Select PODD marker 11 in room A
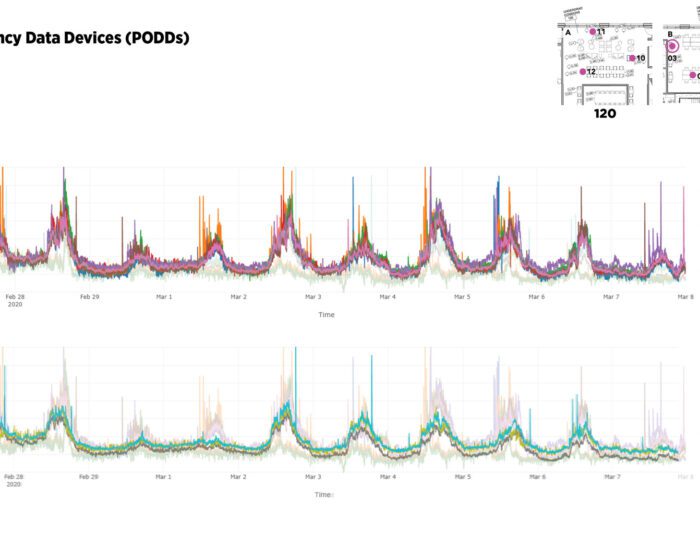This screenshot has width=700, height=540. pyautogui.click(x=593, y=32)
